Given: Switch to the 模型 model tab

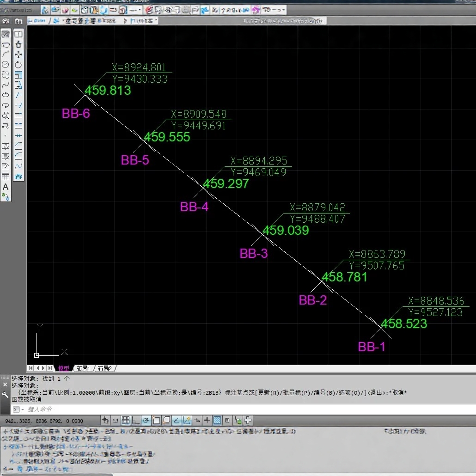Looking at the screenshot, I should (x=64, y=368).
